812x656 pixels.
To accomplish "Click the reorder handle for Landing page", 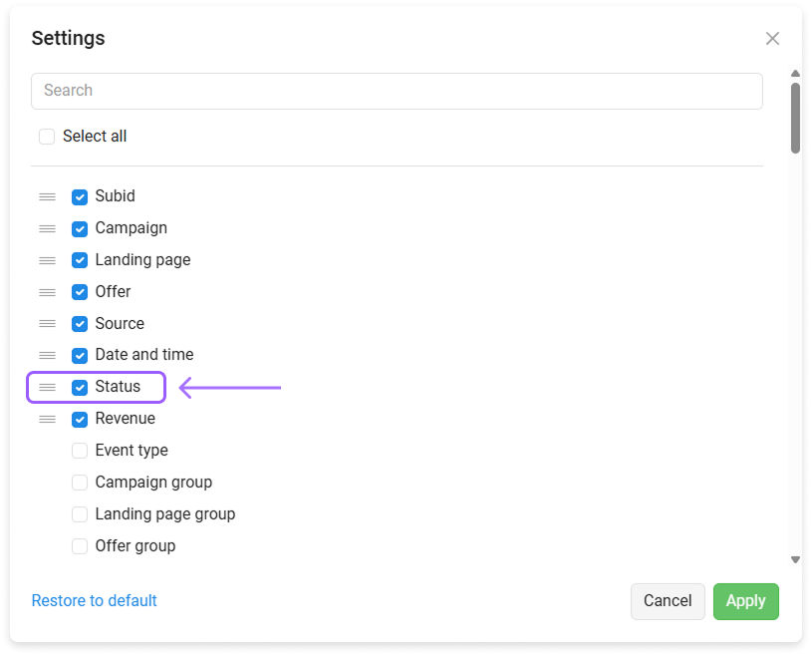I will tap(47, 260).
